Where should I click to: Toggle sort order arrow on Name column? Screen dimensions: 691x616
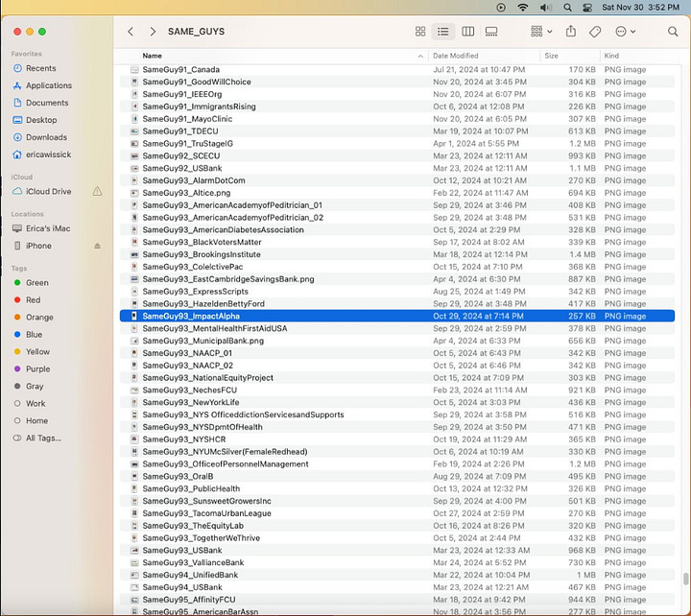point(420,56)
